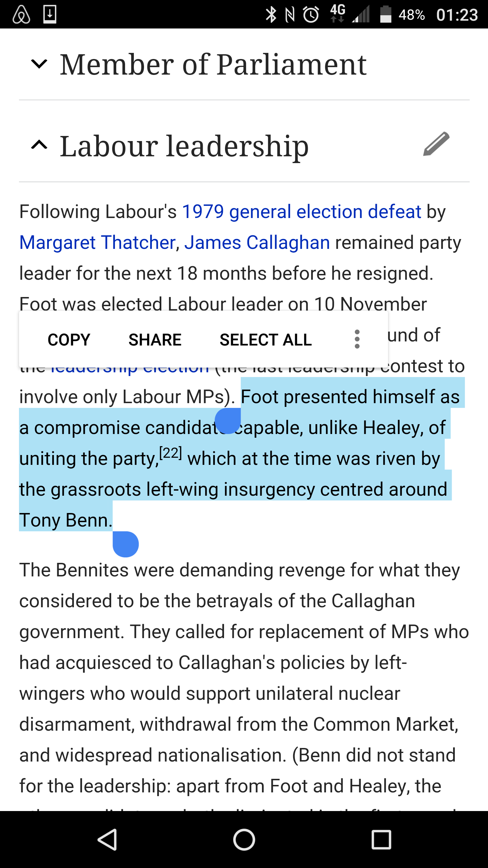This screenshot has height=868, width=488.
Task: Tap the download notification icon
Action: point(50,15)
